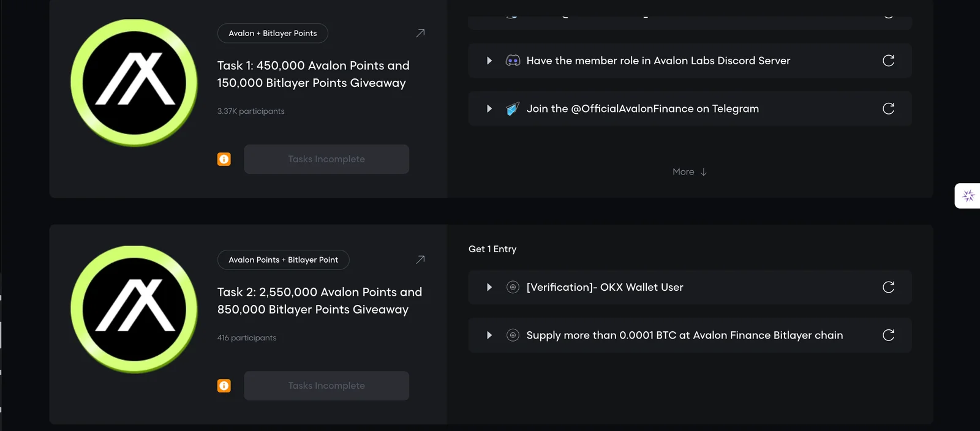980x431 pixels.
Task: Click the 416 participants text
Action: (247, 338)
